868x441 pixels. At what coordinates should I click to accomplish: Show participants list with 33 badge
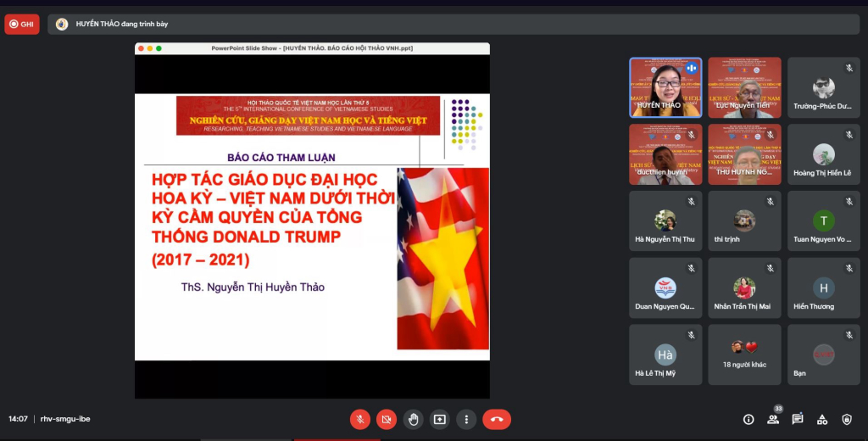click(773, 420)
